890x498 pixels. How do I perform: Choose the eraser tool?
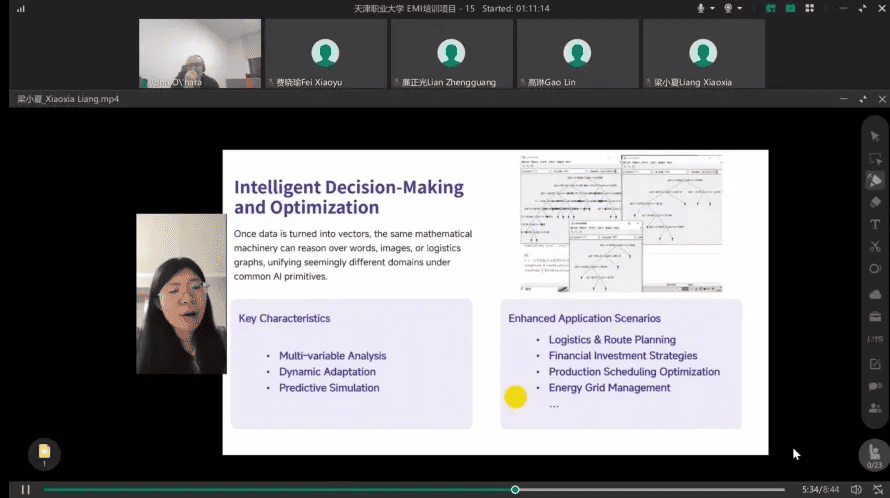click(x=875, y=202)
